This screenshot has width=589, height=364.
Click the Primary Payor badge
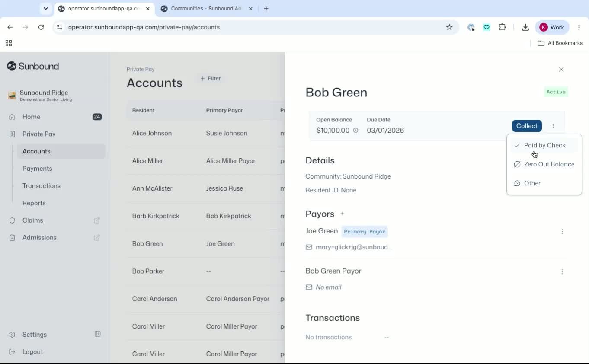[365, 232]
